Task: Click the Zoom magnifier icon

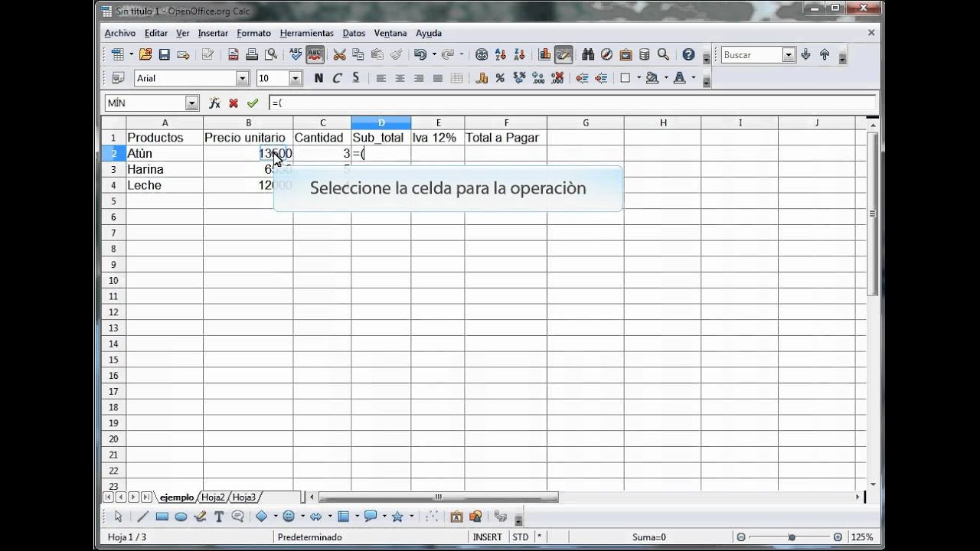Action: [663, 54]
